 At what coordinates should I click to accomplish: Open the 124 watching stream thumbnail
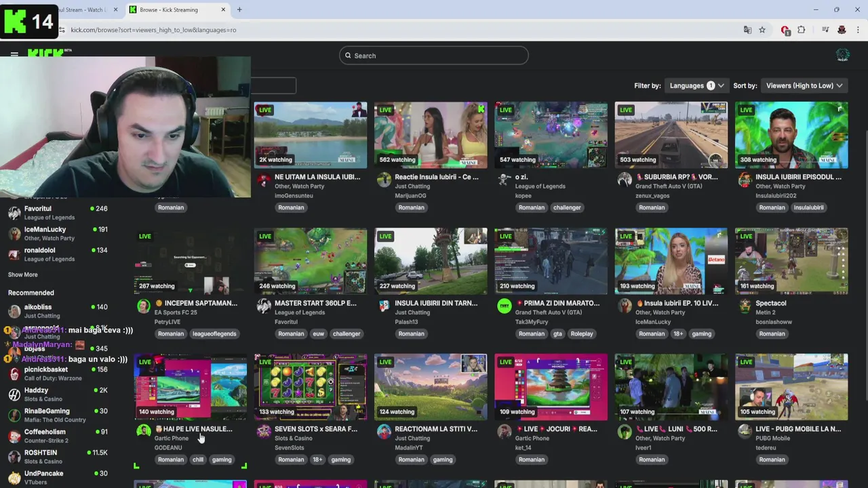431,387
